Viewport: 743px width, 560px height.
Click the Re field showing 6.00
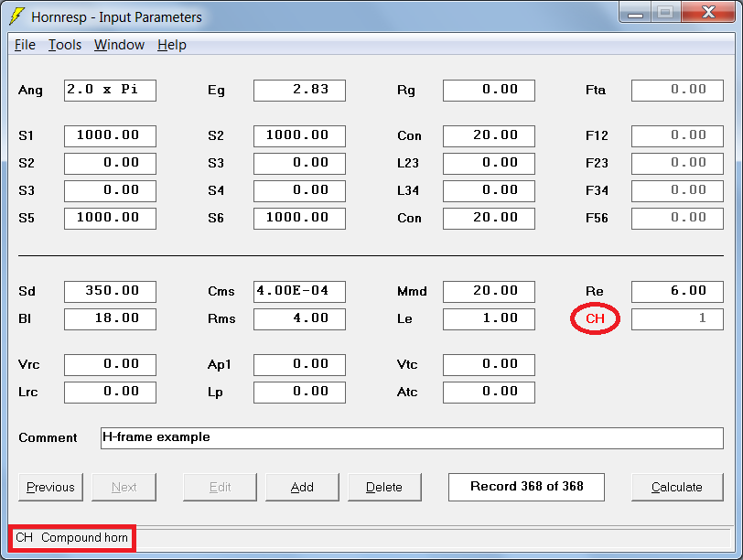678,291
